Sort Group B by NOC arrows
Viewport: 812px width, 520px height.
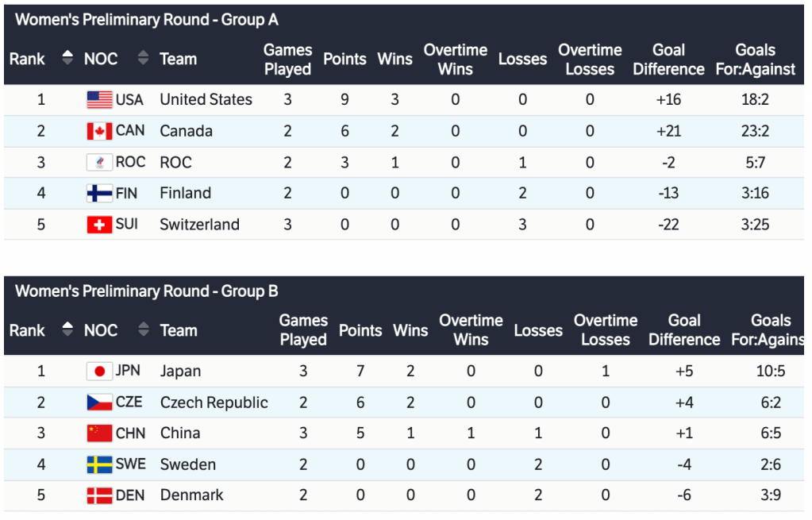tap(143, 330)
